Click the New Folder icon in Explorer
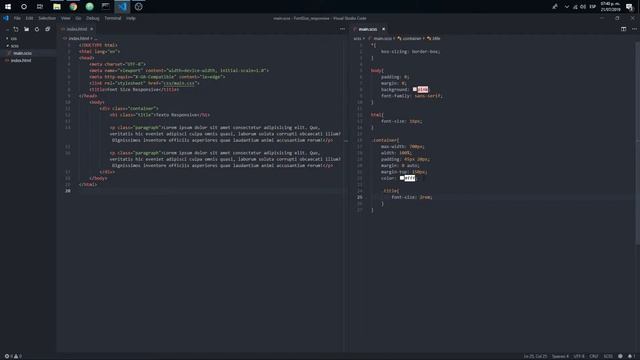 point(27,29)
